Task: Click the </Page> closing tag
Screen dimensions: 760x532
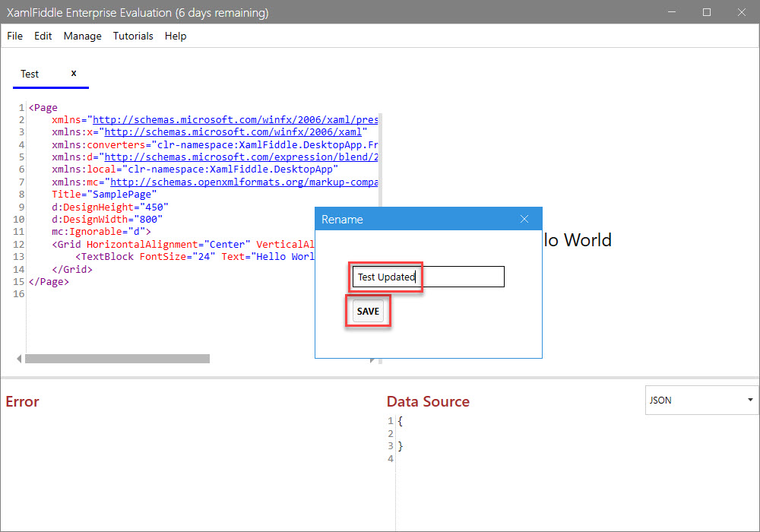Action: click(x=49, y=281)
